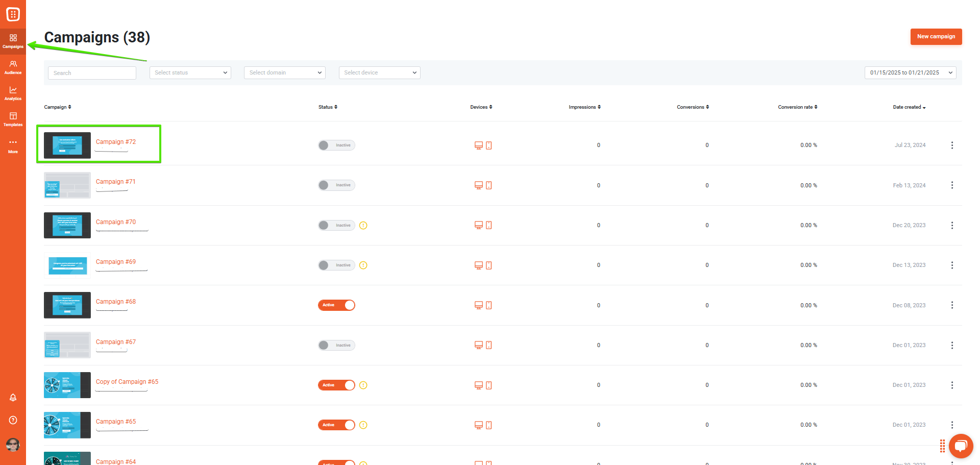Image resolution: width=980 pixels, height=465 pixels.
Task: Open Campaign #68 link
Action: coord(116,302)
